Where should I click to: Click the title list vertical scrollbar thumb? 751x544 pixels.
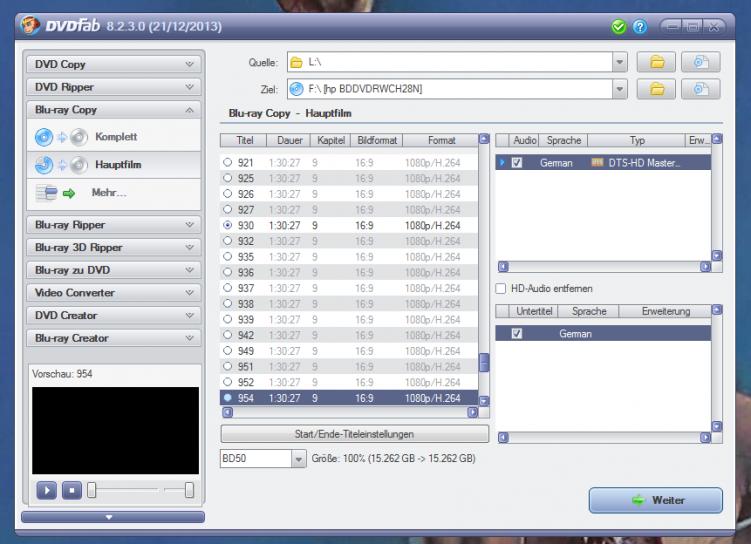pyautogui.click(x=484, y=363)
